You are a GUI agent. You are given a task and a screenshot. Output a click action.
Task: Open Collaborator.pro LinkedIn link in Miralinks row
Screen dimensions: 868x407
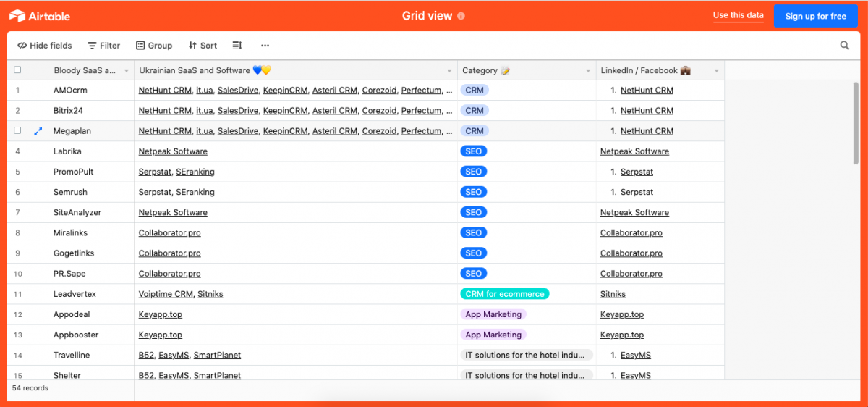click(631, 232)
